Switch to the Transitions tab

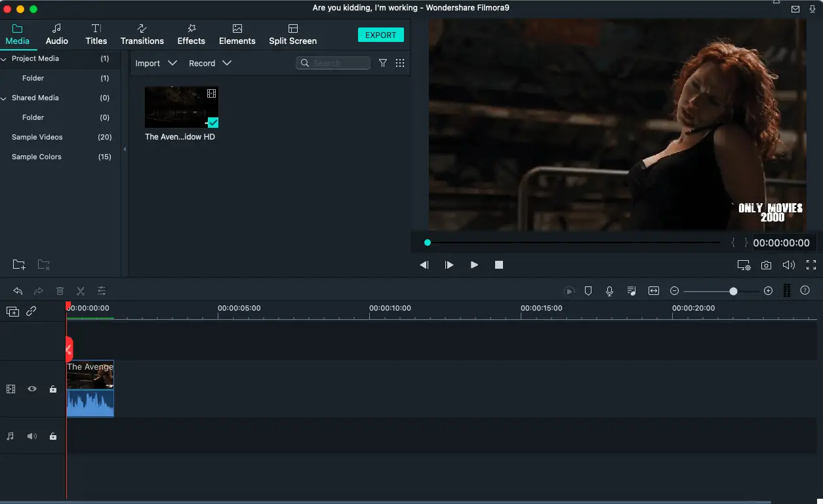pyautogui.click(x=142, y=35)
